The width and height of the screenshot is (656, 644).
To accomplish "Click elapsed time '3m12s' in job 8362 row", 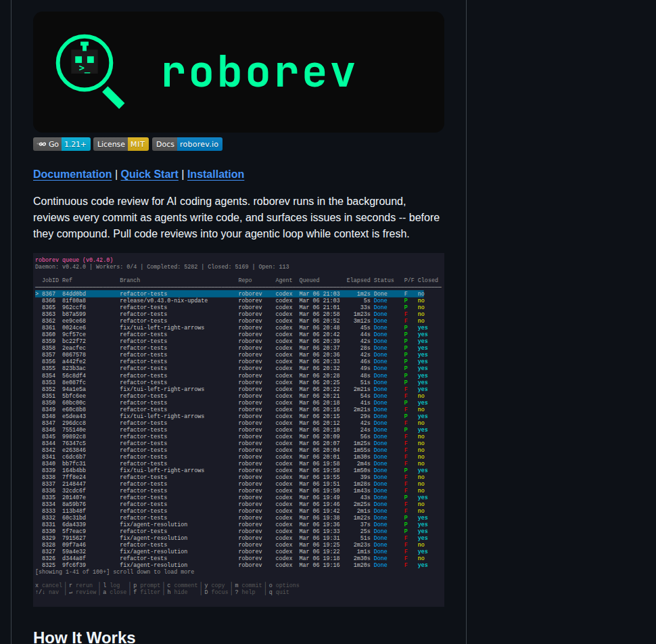I will pyautogui.click(x=362, y=321).
